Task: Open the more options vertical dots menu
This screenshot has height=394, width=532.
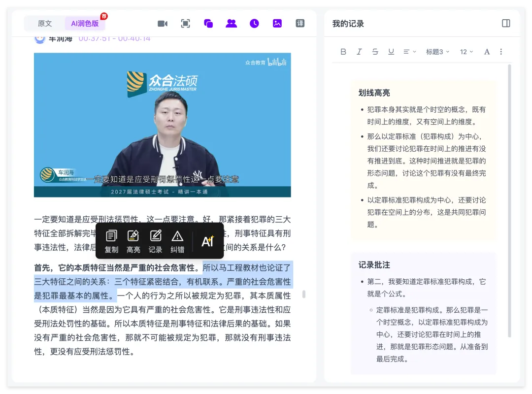Action: tap(501, 52)
